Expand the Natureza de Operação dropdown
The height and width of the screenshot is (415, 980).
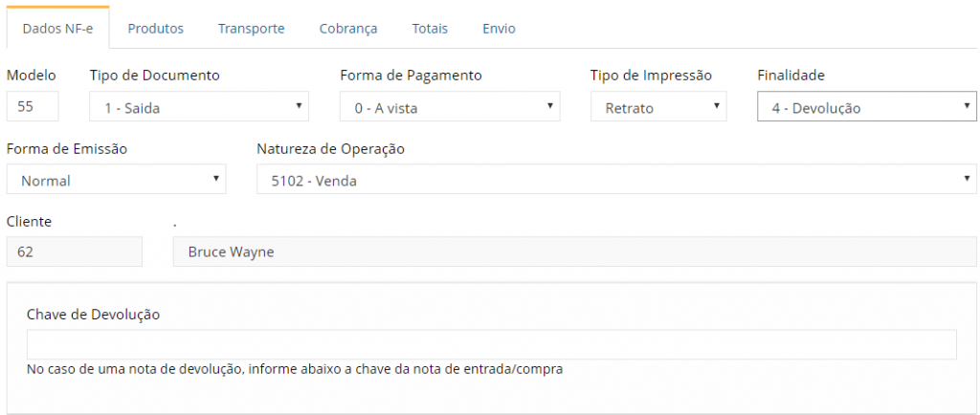616,180
